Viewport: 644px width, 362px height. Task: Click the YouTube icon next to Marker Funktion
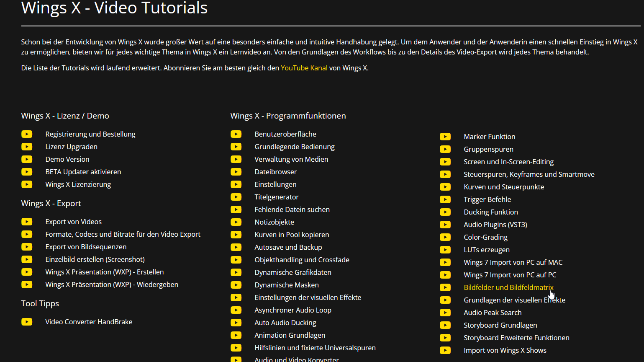[445, 137]
